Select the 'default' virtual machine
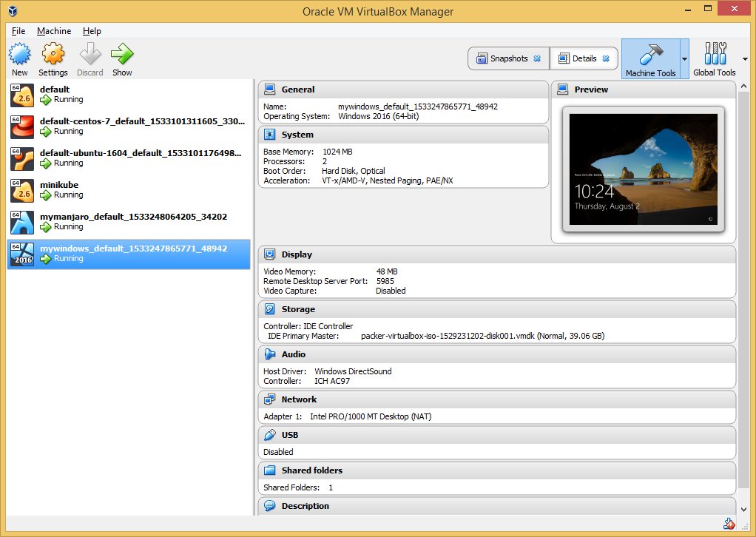 coord(129,95)
